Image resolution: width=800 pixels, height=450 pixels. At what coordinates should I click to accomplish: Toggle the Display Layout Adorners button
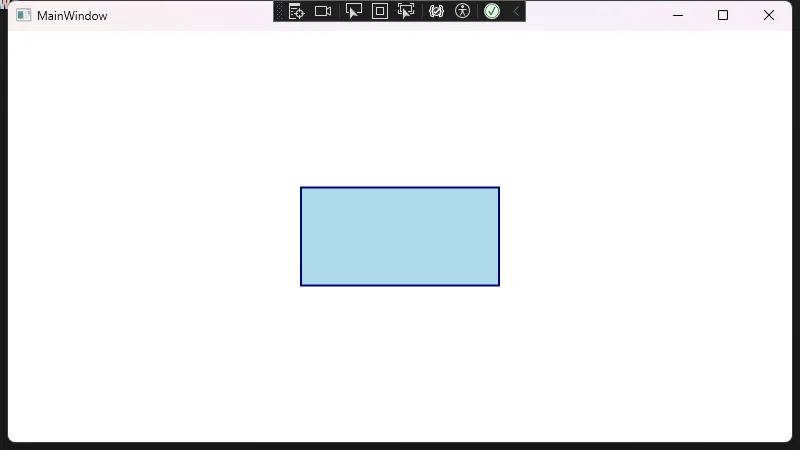380,11
